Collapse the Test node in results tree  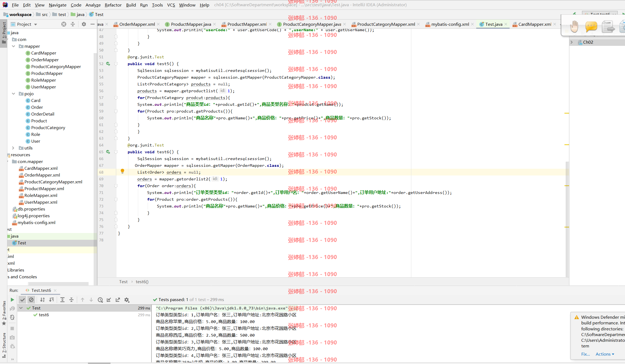coord(21,308)
